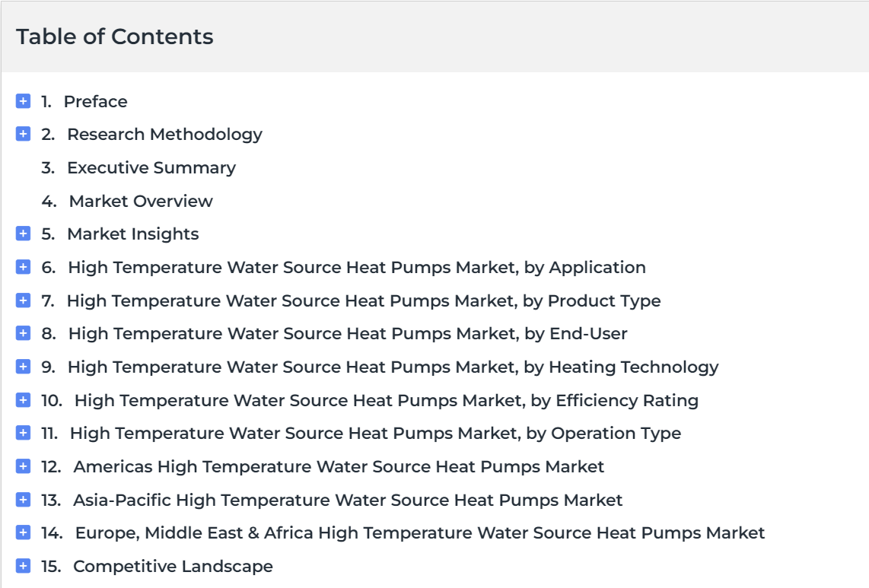Expand Research Methodology with its plus icon

[24, 134]
